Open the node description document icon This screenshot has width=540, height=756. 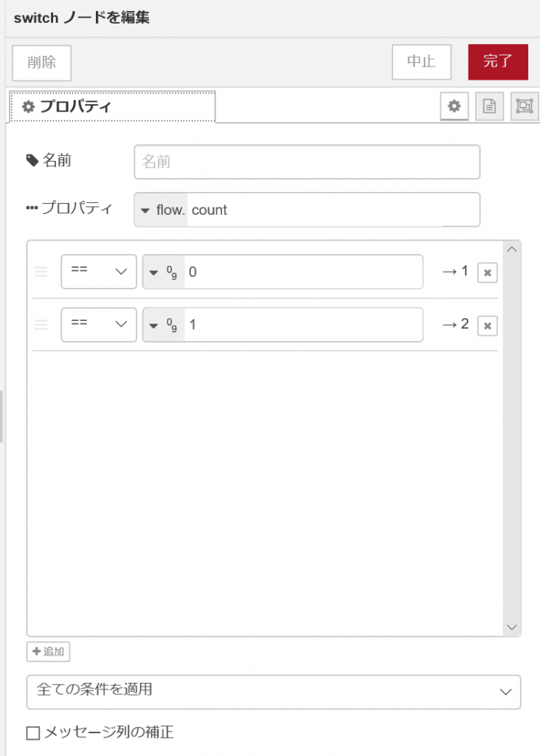click(488, 106)
